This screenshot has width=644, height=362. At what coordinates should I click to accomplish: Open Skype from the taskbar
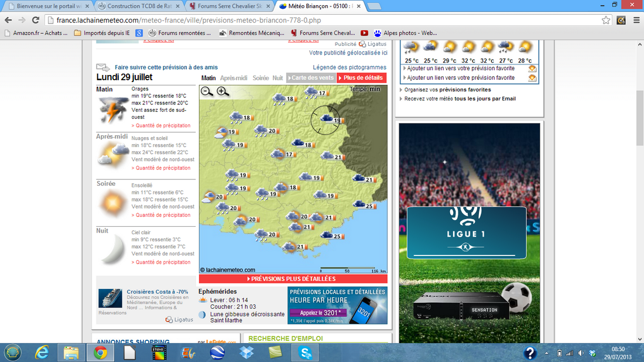(x=305, y=353)
